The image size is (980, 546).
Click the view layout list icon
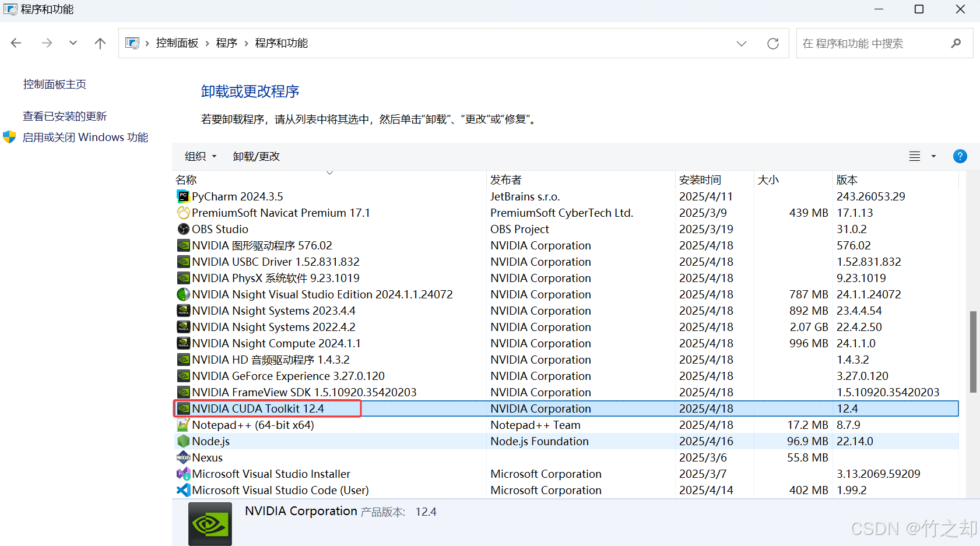tap(915, 156)
